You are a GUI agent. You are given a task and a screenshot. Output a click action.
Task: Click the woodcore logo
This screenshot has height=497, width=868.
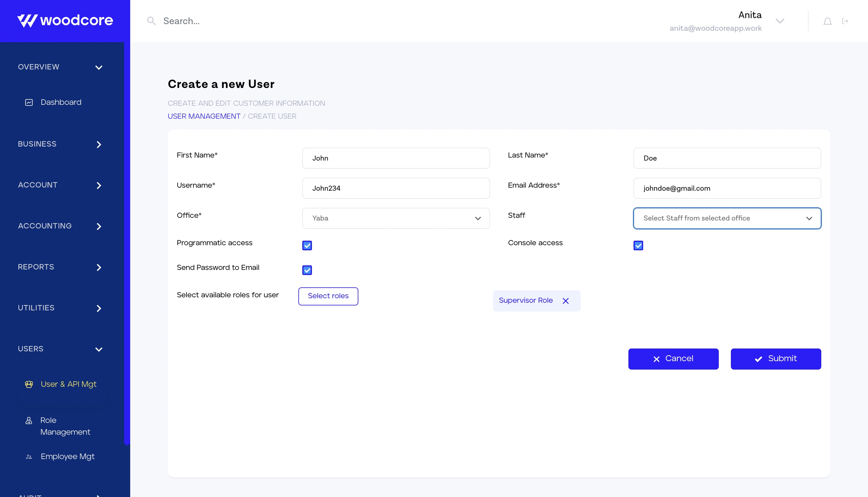point(65,20)
